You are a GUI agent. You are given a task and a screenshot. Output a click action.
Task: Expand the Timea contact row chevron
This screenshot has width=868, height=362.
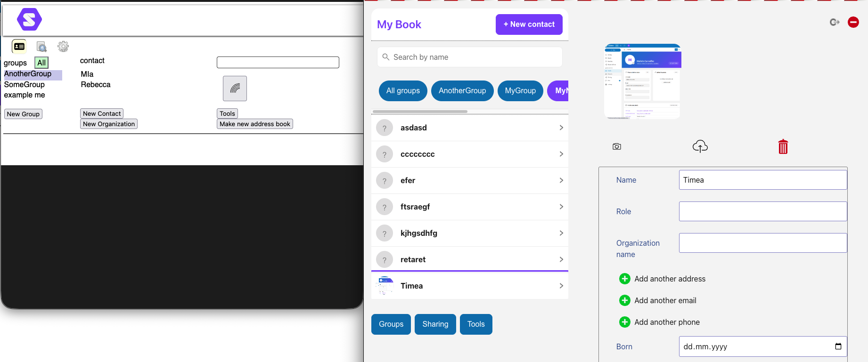coord(561,286)
